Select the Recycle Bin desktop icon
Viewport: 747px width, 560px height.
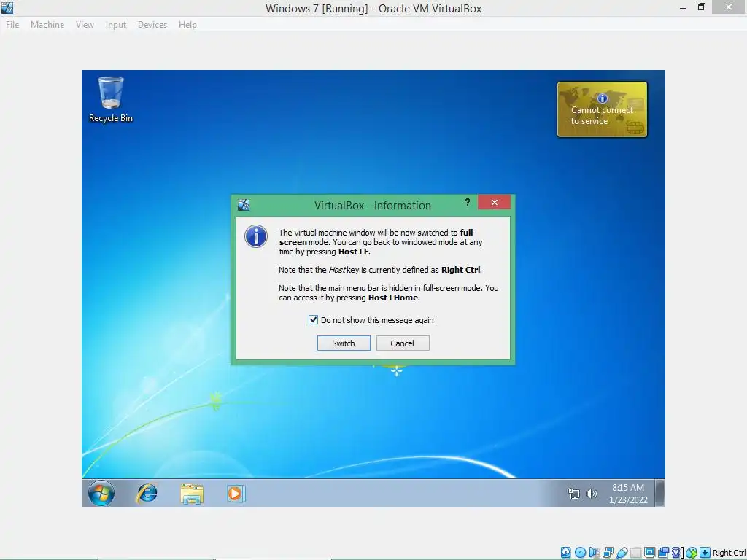(111, 99)
